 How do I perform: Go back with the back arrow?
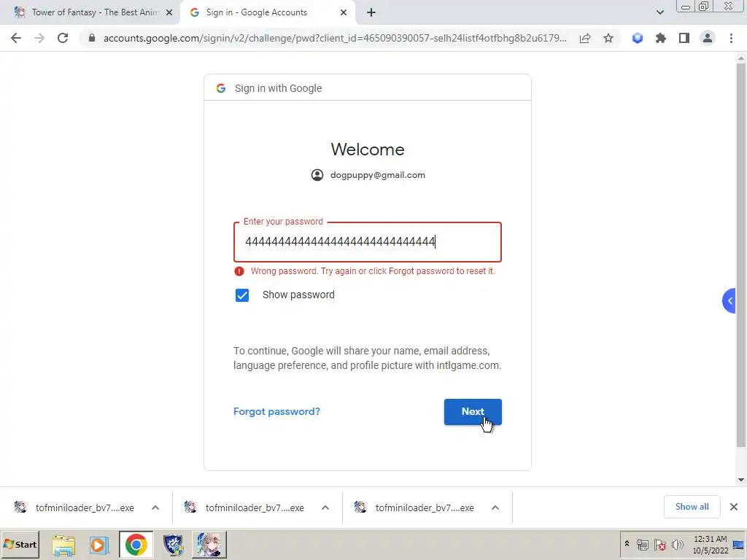16,38
